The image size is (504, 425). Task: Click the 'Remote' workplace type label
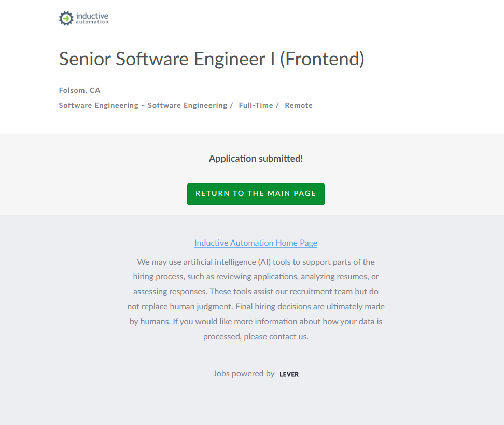[299, 105]
